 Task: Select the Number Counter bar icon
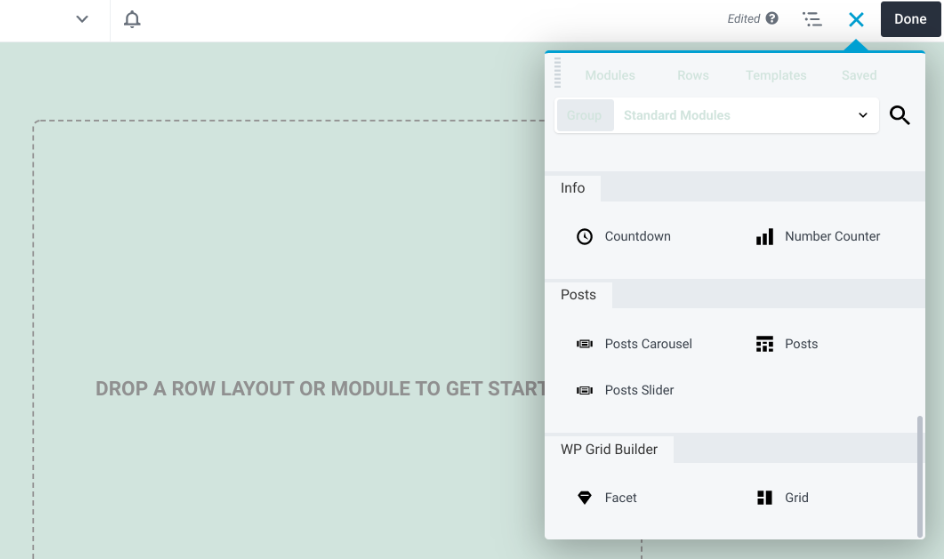765,236
